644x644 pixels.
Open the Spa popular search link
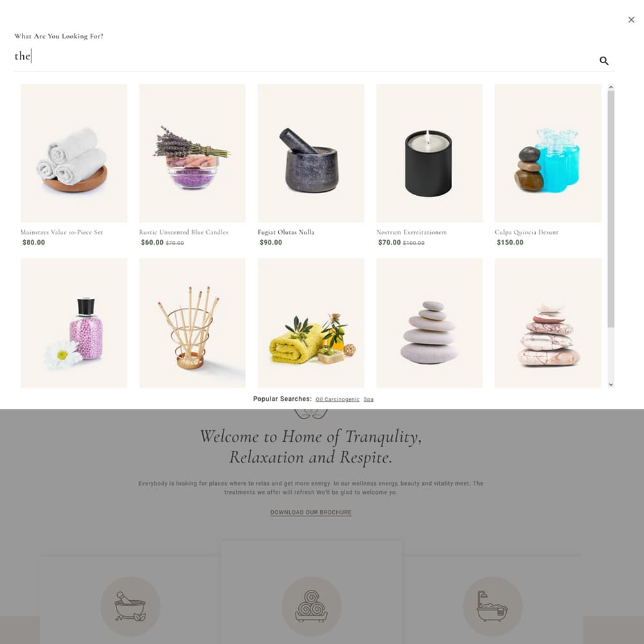[x=368, y=399]
